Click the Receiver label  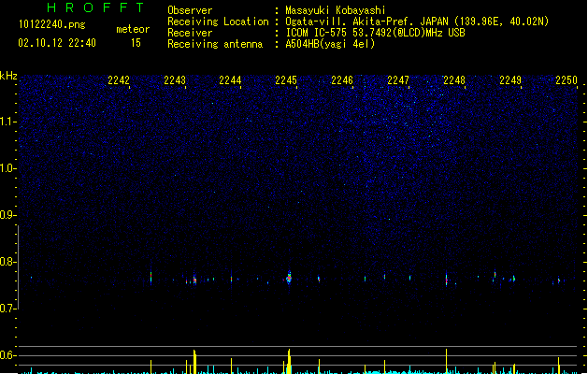190,33
